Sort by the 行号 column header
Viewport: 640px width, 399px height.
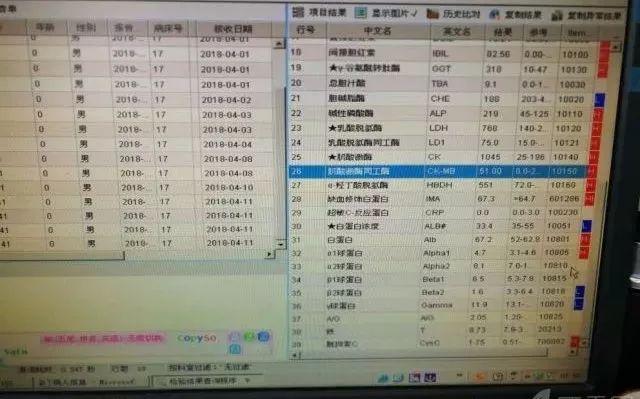(x=306, y=30)
